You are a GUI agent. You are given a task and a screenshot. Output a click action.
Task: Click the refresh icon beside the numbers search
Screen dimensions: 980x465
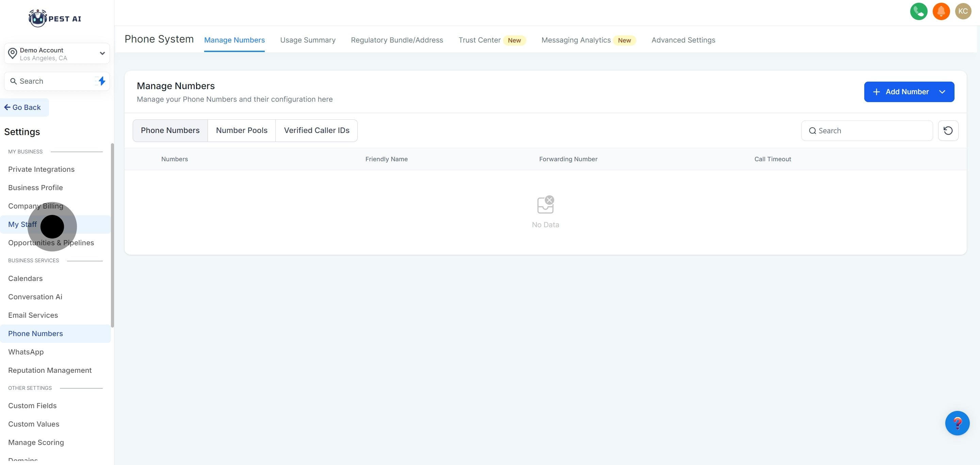tap(948, 131)
